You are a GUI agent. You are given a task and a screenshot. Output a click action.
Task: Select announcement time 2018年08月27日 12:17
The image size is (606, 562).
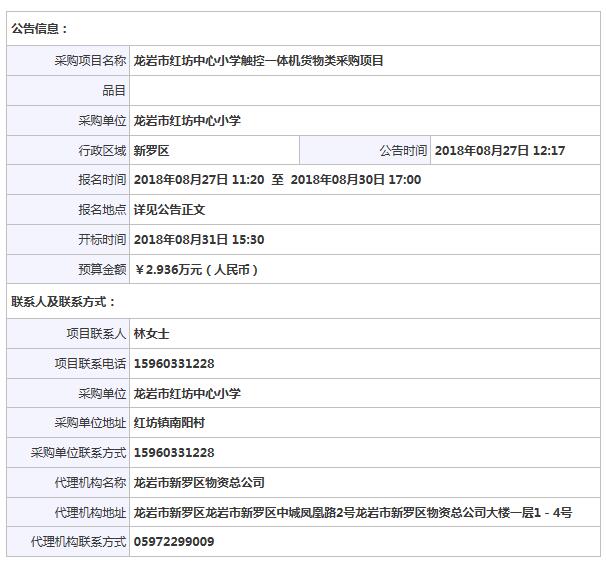tap(500, 150)
